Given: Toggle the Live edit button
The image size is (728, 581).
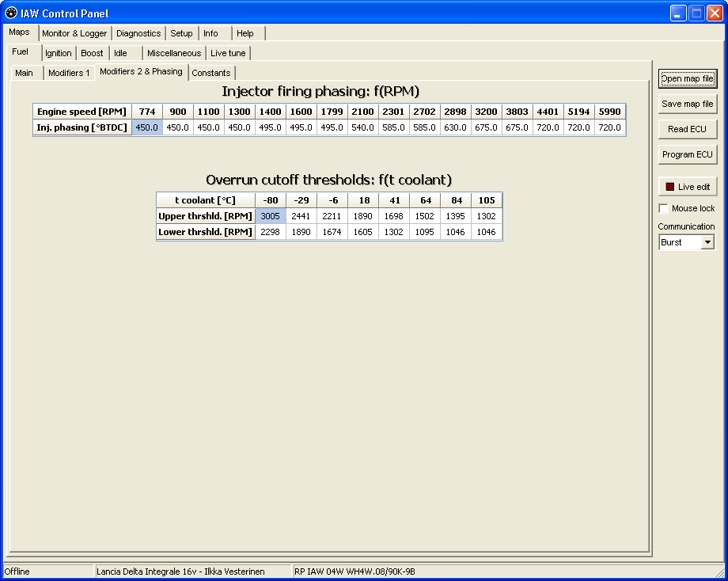Looking at the screenshot, I should click(x=687, y=187).
